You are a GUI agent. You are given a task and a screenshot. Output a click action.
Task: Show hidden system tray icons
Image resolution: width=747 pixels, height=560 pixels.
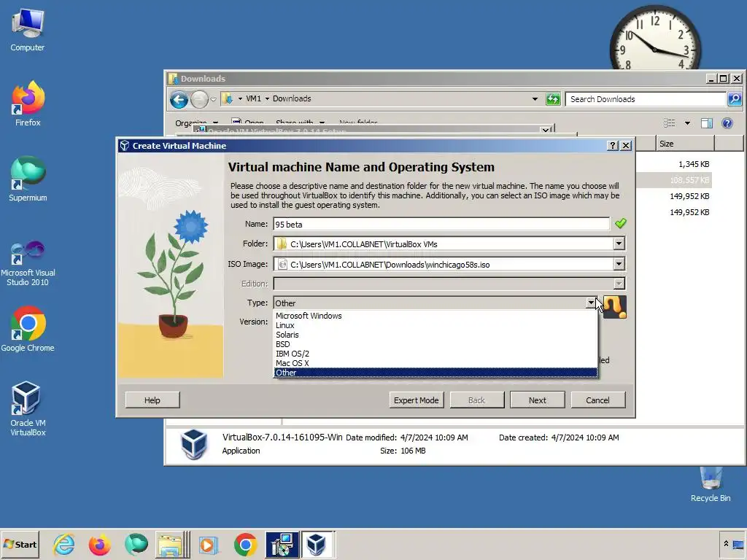point(726,544)
